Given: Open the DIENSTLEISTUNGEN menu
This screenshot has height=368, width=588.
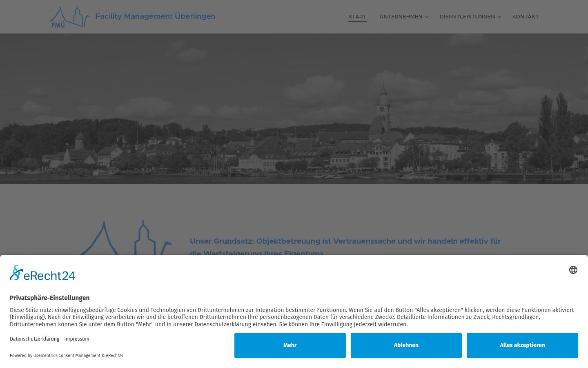Looking at the screenshot, I should click(467, 17).
